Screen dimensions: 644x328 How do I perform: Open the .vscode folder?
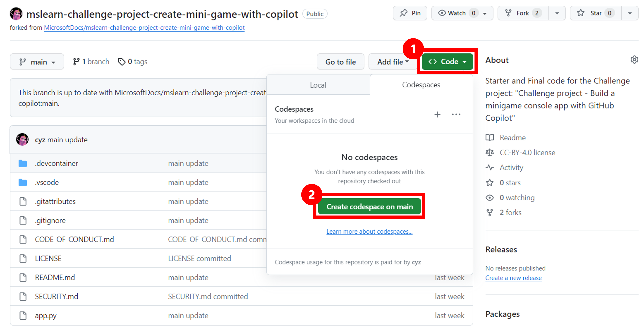pyautogui.click(x=47, y=182)
